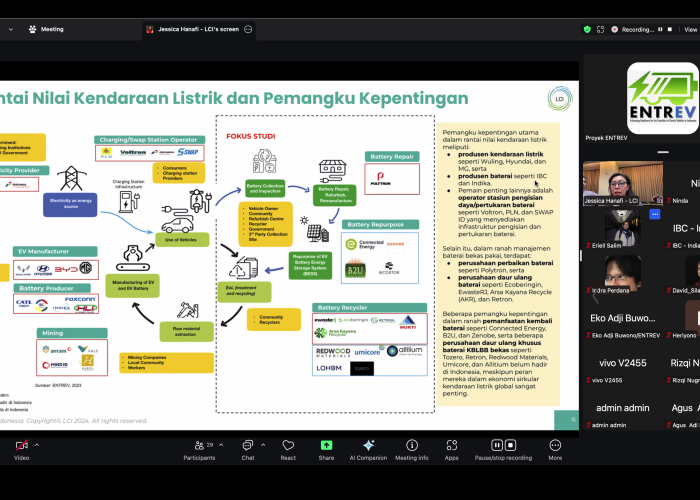The image size is (700, 500).
Task: Select the admin admin participant tile
Action: point(623,408)
